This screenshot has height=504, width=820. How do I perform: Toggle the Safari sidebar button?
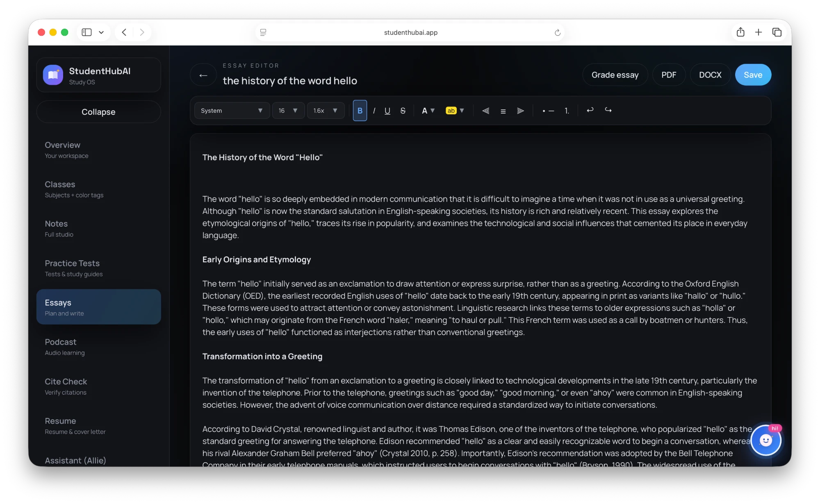[87, 32]
